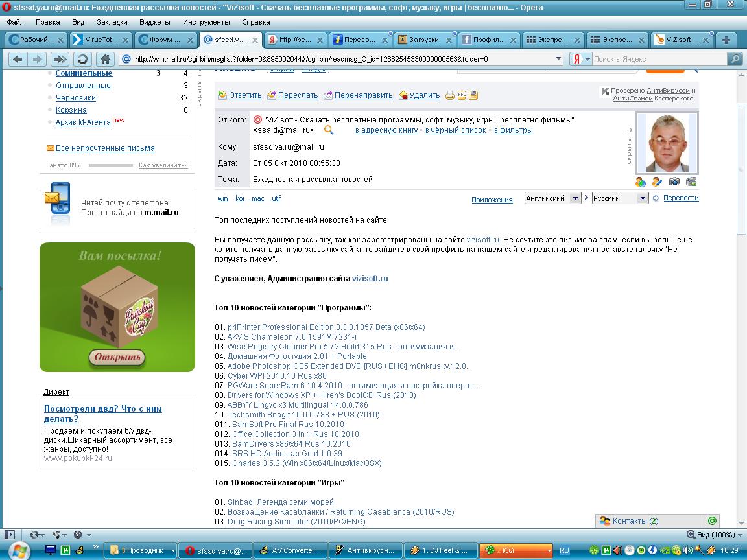Click the RU language indicator in taskbar
The width and height of the screenshot is (747, 560).
pos(564,550)
